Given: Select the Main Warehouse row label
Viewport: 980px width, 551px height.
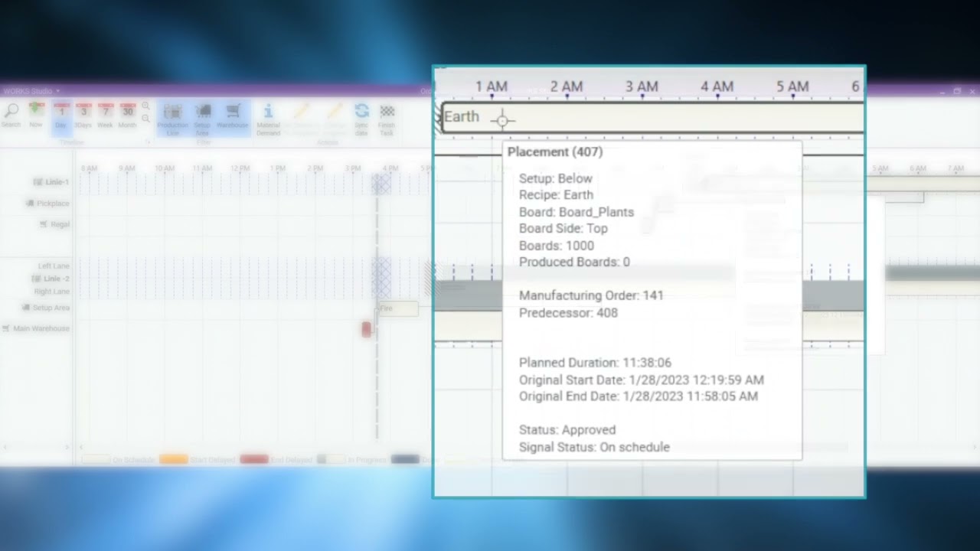Looking at the screenshot, I should (41, 328).
